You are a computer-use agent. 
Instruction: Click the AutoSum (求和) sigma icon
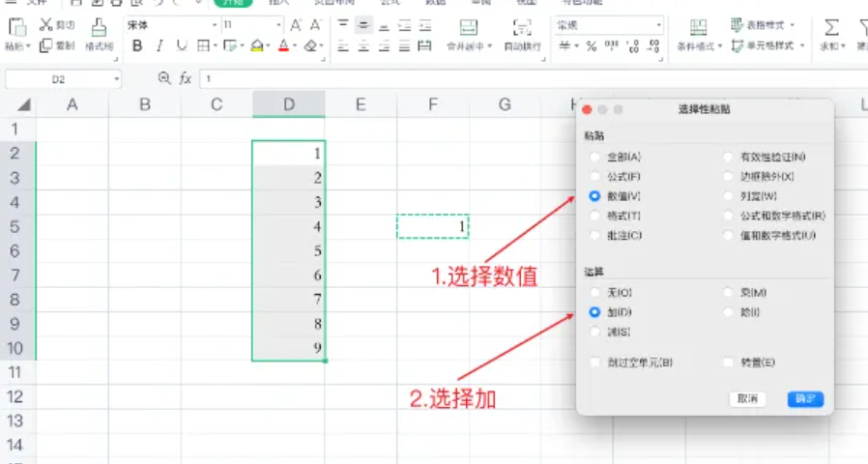[x=830, y=27]
